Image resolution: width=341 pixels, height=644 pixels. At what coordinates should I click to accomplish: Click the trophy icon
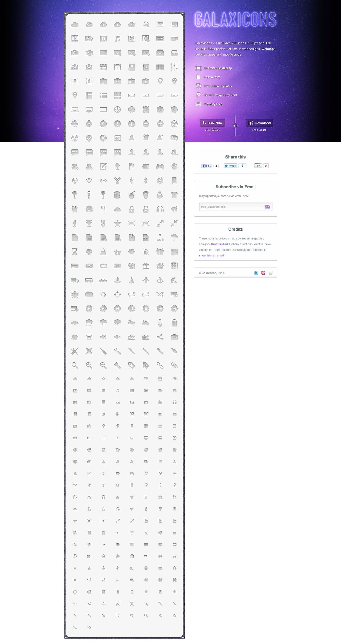(89, 223)
